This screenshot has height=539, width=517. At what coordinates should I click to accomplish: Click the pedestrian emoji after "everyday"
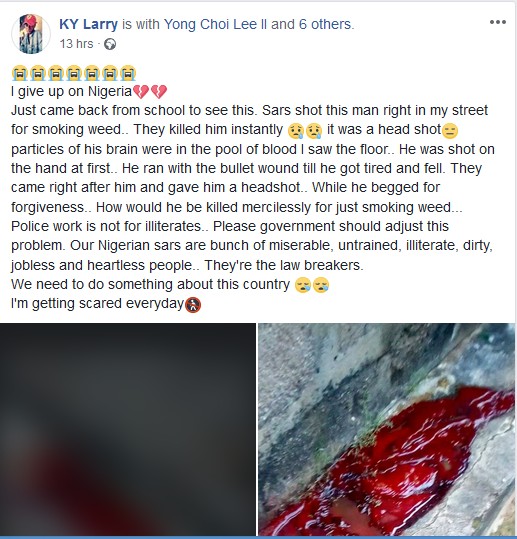pos(193,304)
